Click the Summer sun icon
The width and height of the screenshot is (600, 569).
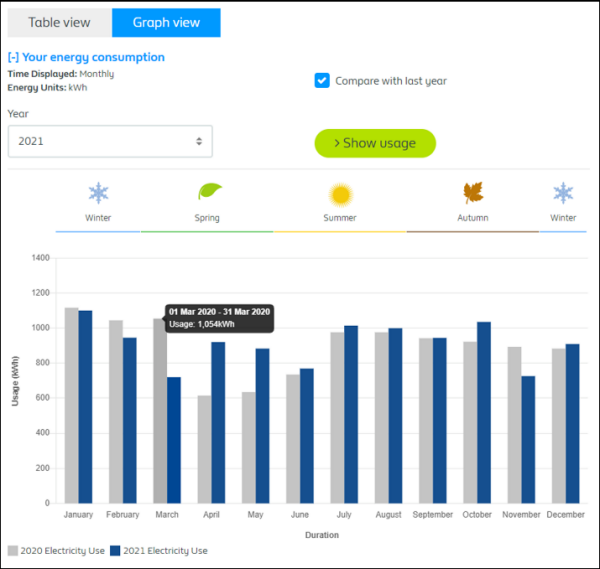point(341,194)
